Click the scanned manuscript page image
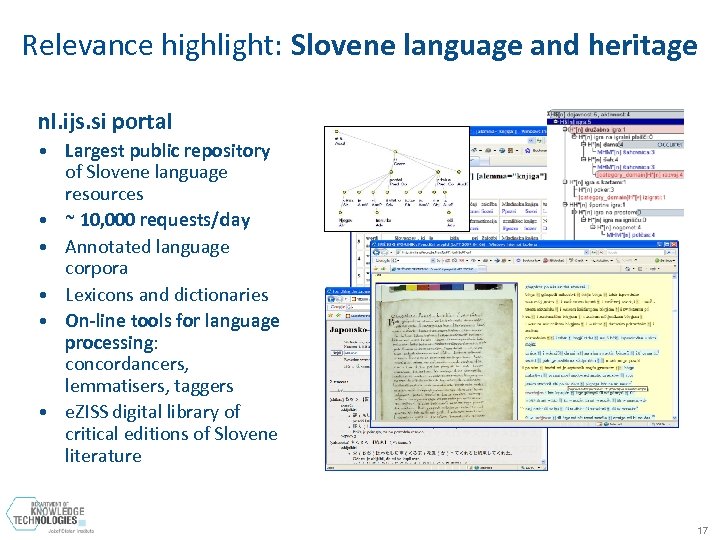The width and height of the screenshot is (720, 540). 445,352
